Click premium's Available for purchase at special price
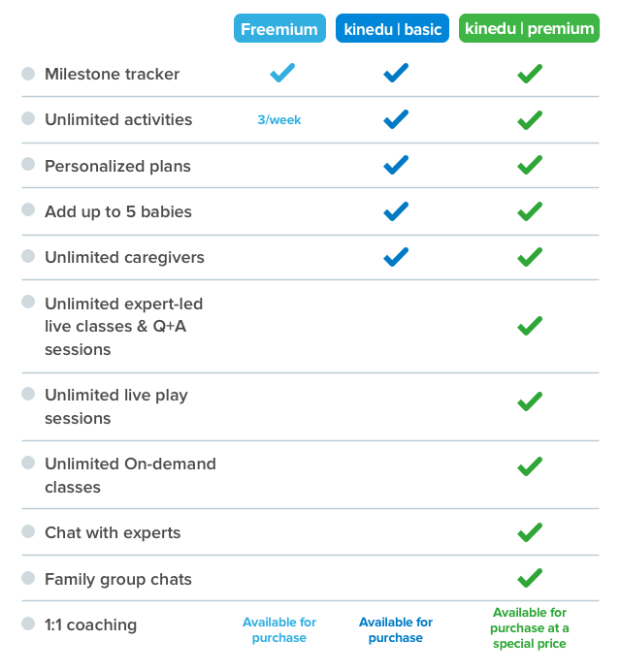The height and width of the screenshot is (672, 621). click(530, 628)
